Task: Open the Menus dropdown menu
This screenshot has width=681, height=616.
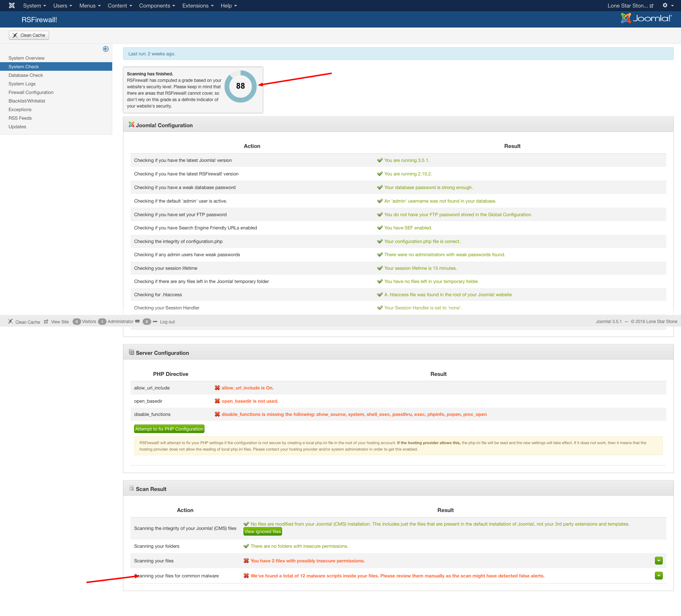Action: pyautogui.click(x=90, y=5)
